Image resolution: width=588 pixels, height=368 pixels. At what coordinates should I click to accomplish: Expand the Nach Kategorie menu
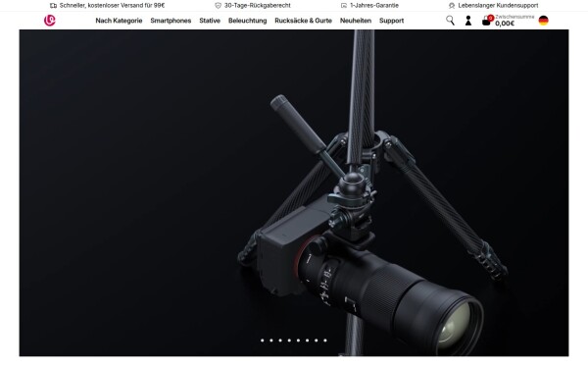119,21
